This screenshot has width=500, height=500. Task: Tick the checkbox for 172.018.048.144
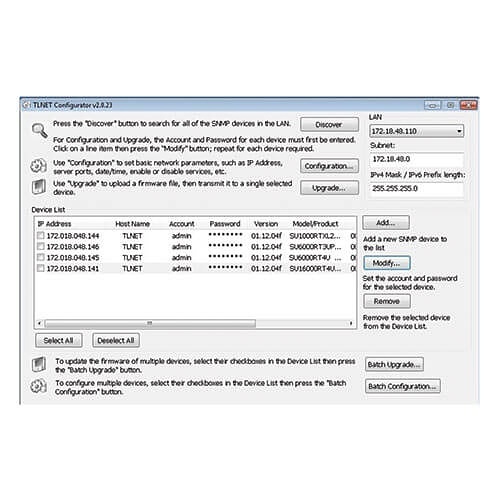[x=41, y=236]
